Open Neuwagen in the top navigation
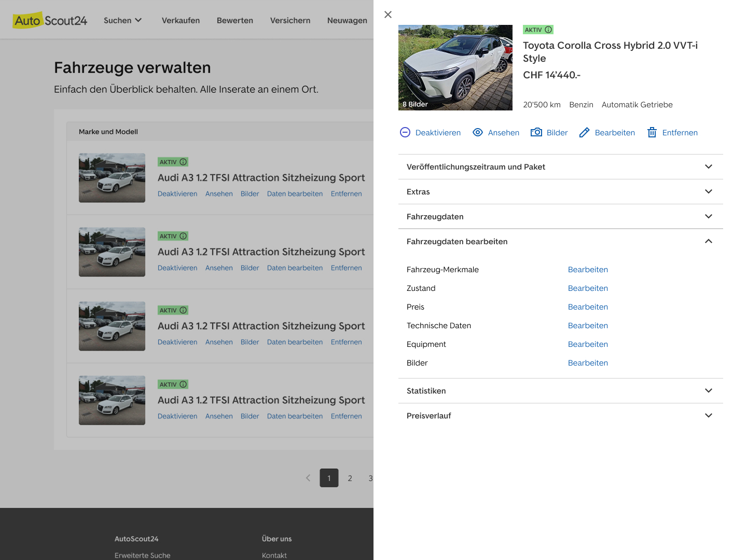The height and width of the screenshot is (560, 747). pos(347,20)
